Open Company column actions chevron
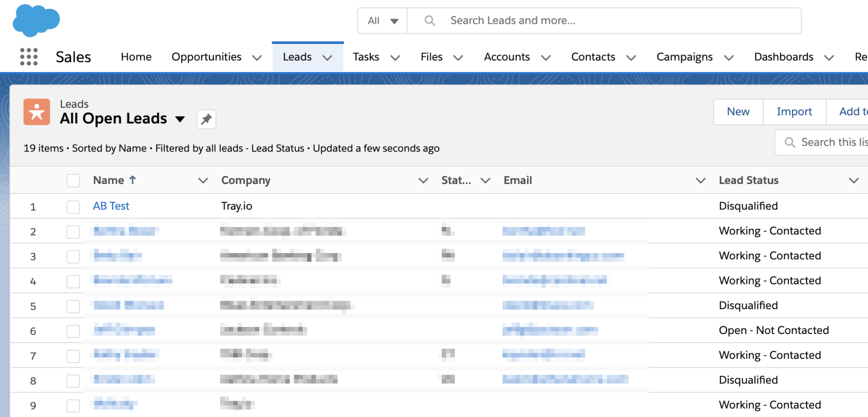This screenshot has height=417, width=868. point(423,180)
